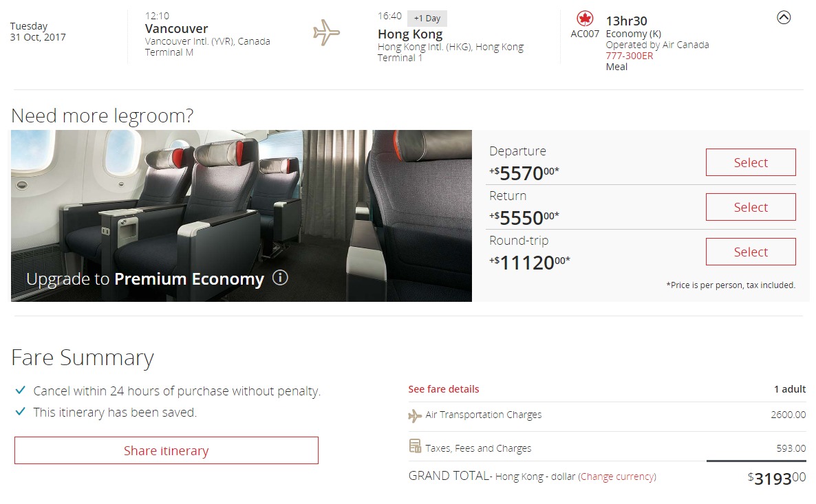Click the airplane icon between cities
Image resolution: width=816 pixels, height=504 pixels.
click(326, 32)
